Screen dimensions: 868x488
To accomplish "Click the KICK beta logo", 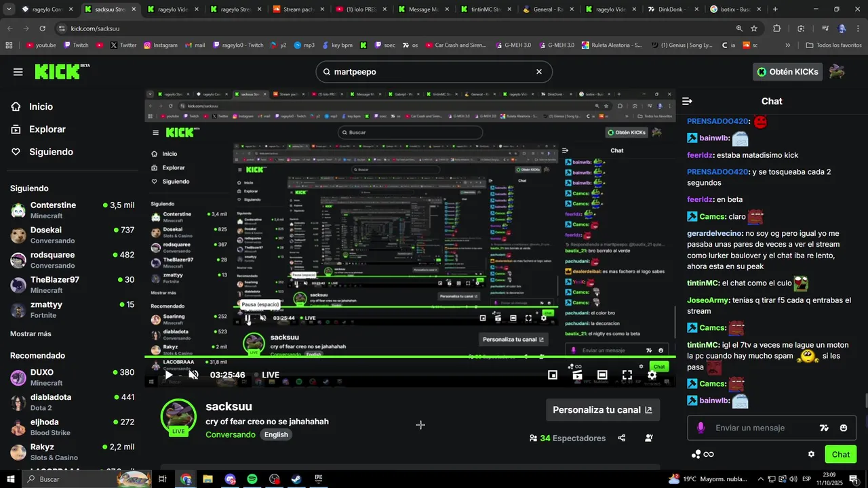I will pyautogui.click(x=62, y=71).
